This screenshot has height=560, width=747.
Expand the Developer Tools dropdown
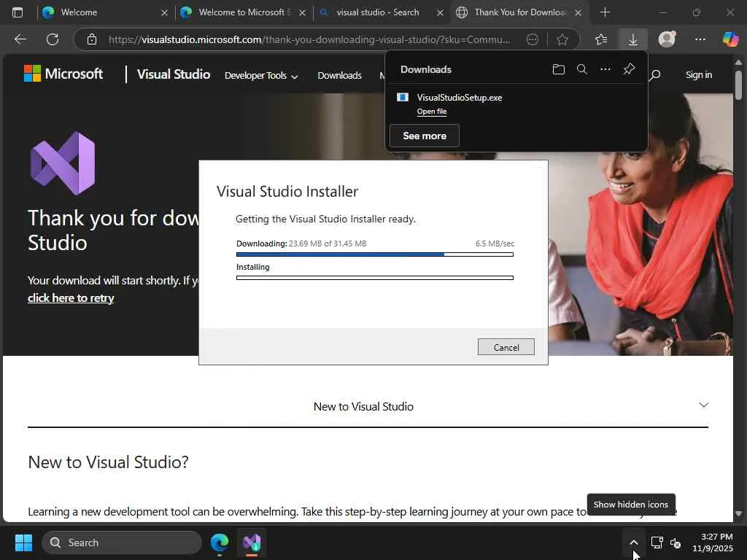coord(261,76)
